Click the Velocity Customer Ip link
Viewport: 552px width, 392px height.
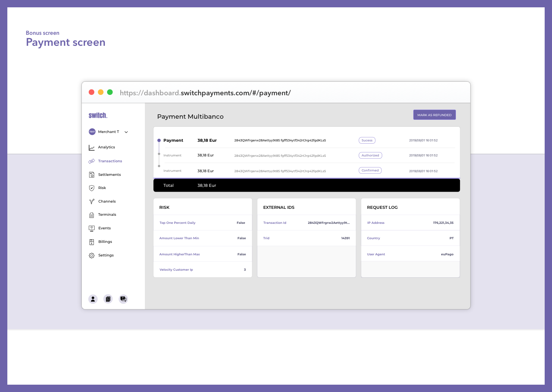pyautogui.click(x=176, y=270)
